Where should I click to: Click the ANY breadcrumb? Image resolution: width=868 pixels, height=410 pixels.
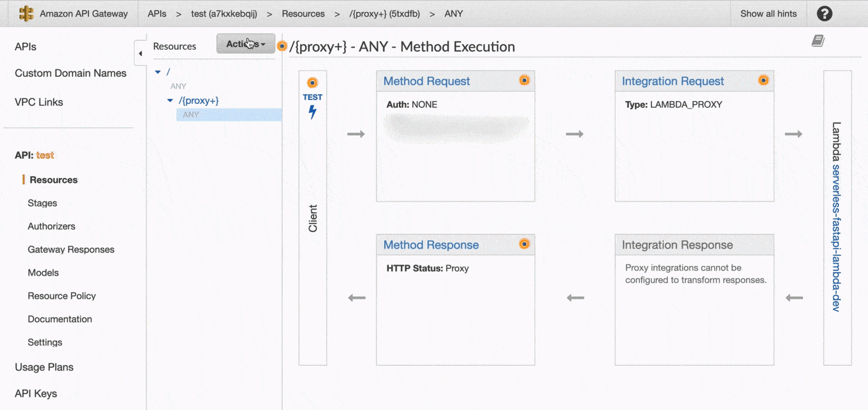[x=454, y=14]
